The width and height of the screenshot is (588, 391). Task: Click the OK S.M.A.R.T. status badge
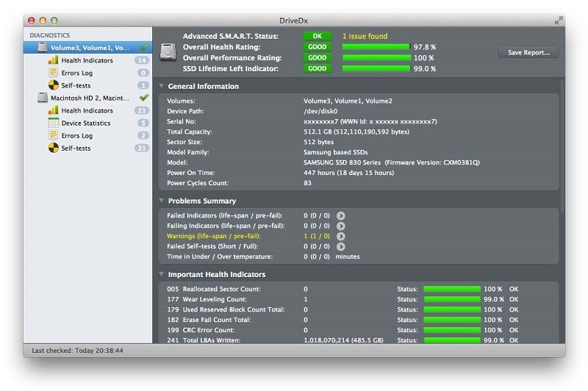coord(318,36)
